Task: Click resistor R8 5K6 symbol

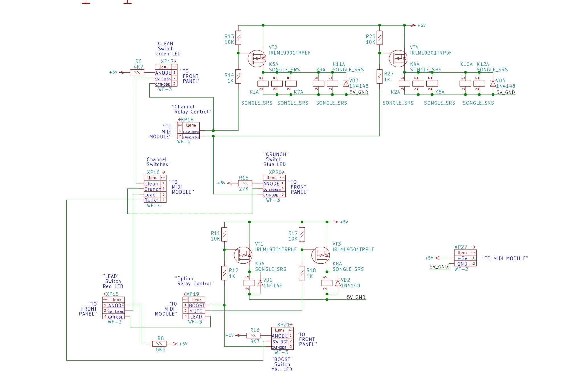Action: (159, 344)
